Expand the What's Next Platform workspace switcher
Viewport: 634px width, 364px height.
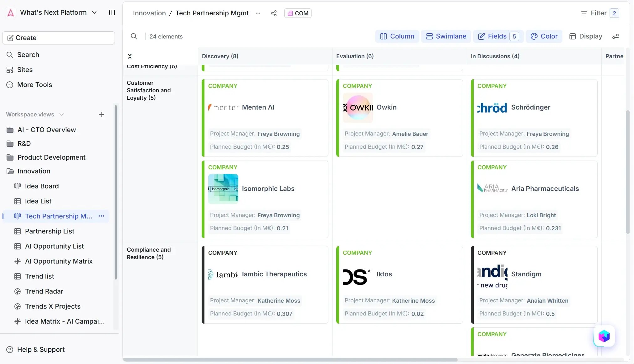coord(94,13)
